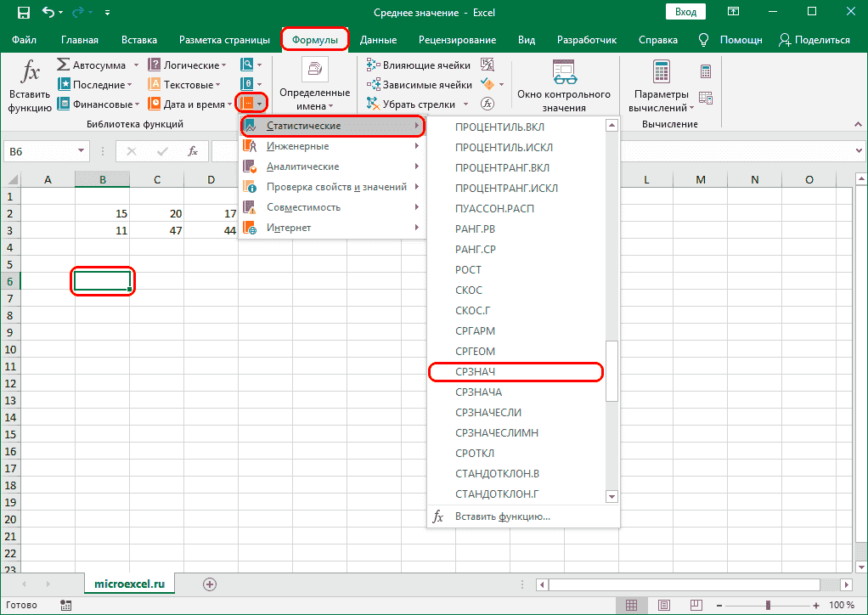Screen dimensions: 868x615
Task: Expand the Автосумма dropdown arrow
Action: coord(135,65)
